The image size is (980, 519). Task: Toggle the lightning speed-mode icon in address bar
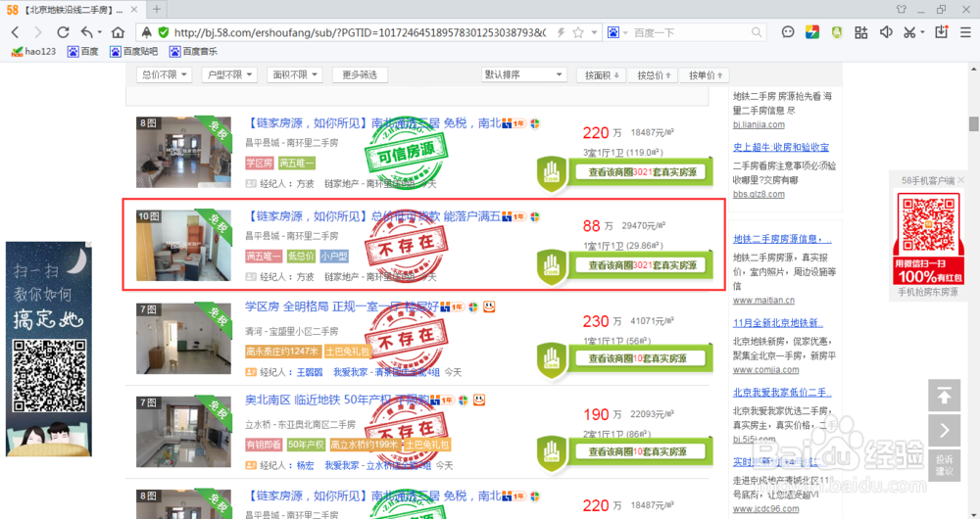pos(561,32)
